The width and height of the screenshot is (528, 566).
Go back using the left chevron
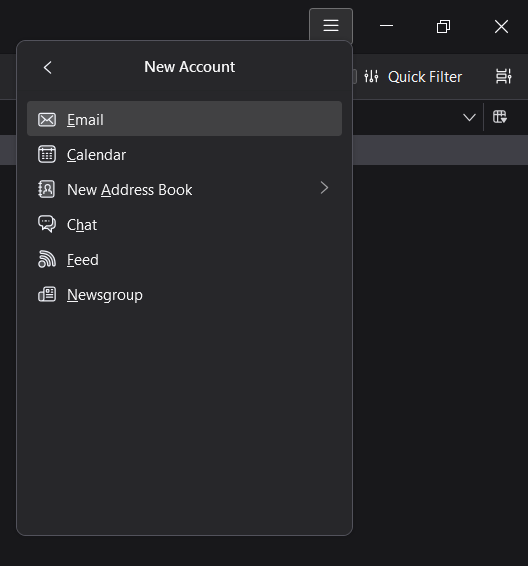coord(48,67)
